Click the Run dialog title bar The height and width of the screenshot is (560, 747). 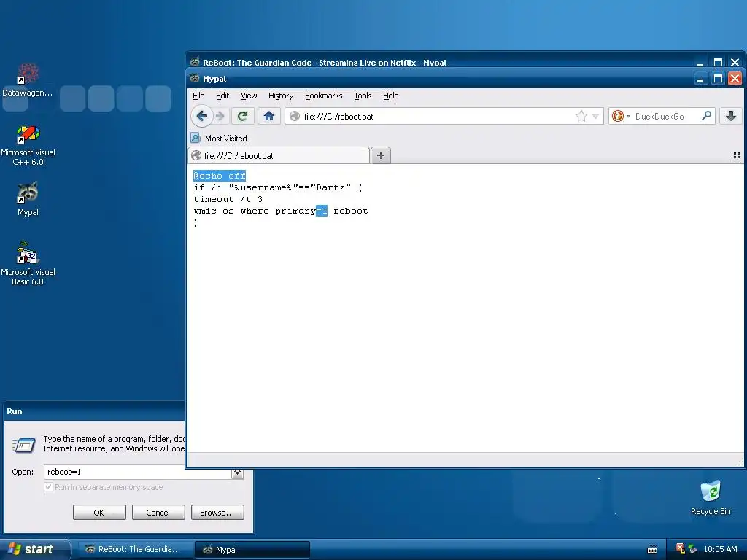pos(94,411)
